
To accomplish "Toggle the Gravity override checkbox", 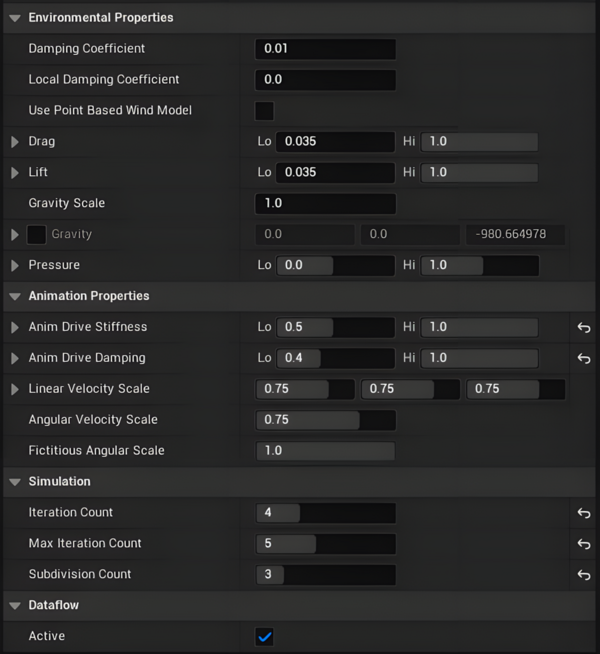I will tap(36, 234).
